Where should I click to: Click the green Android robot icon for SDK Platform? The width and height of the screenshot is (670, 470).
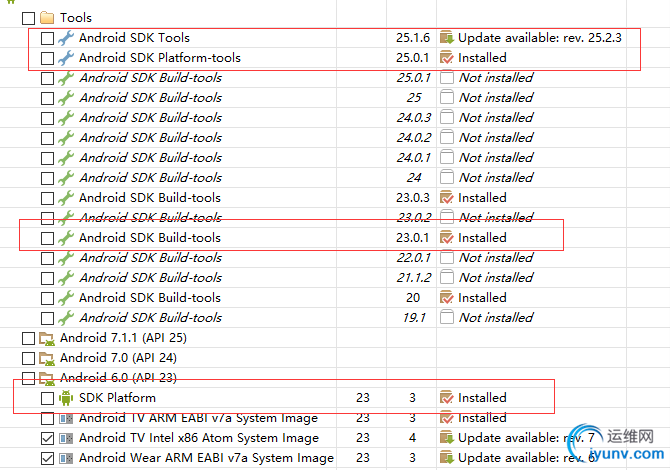(66, 398)
